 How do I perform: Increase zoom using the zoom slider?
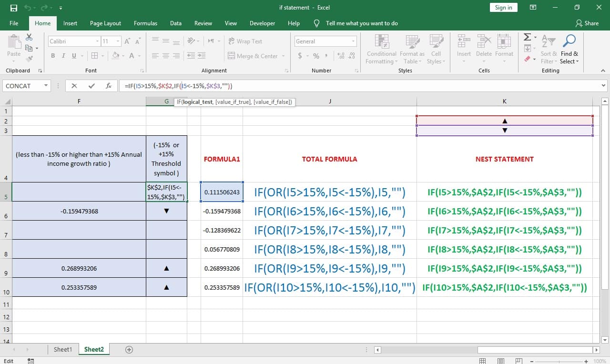pyautogui.click(x=585, y=361)
